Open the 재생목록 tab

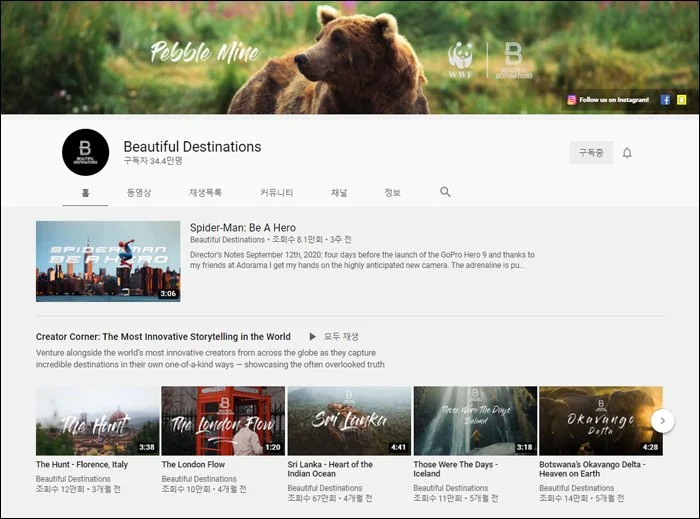pos(205,193)
